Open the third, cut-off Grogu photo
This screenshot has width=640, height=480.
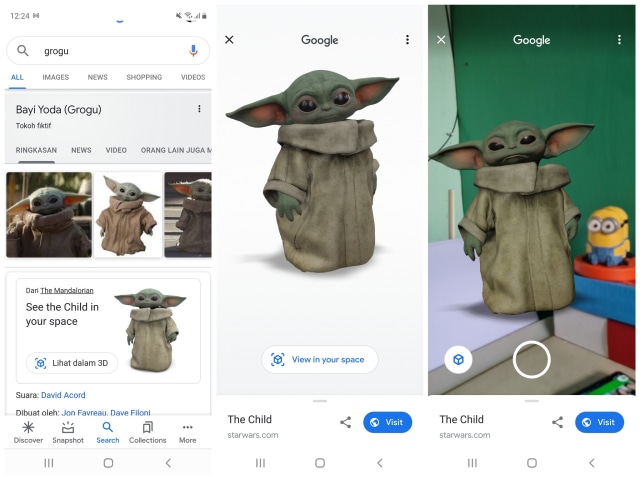coord(188,215)
